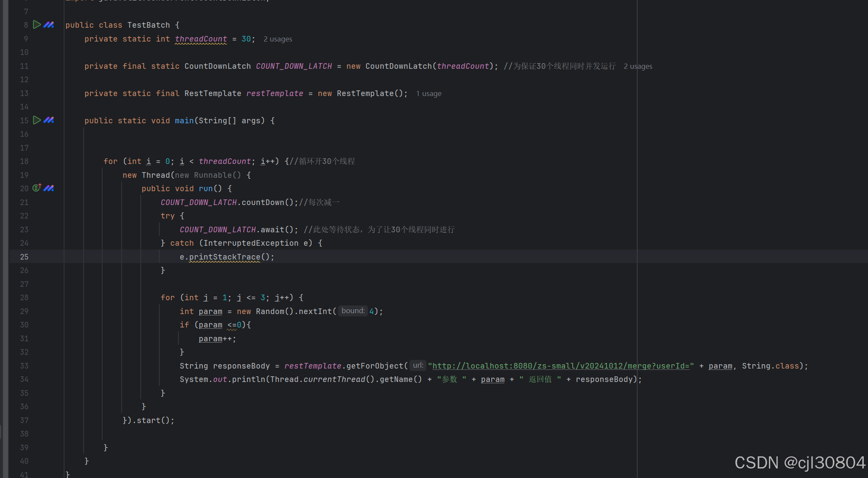Click the blue plugin icon on line 15
Image resolution: width=868 pixels, height=478 pixels.
[49, 120]
